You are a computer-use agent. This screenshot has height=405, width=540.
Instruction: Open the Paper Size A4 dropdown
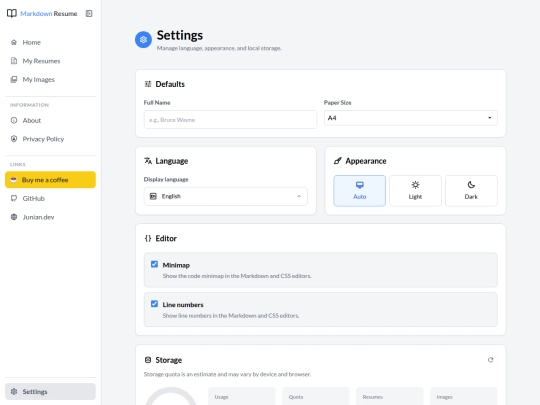(411, 118)
